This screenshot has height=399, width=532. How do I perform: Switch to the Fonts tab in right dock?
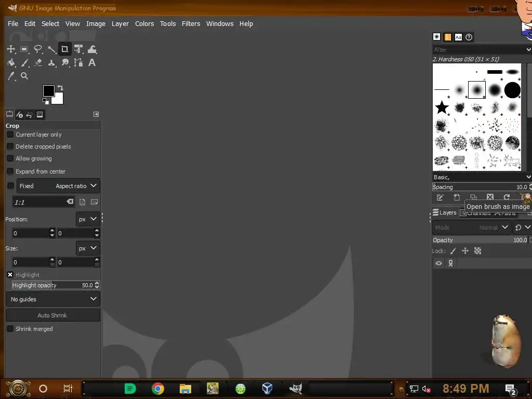tap(458, 37)
